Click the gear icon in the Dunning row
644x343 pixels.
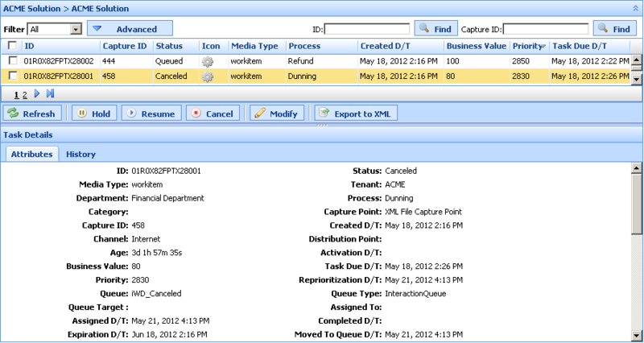coord(208,76)
